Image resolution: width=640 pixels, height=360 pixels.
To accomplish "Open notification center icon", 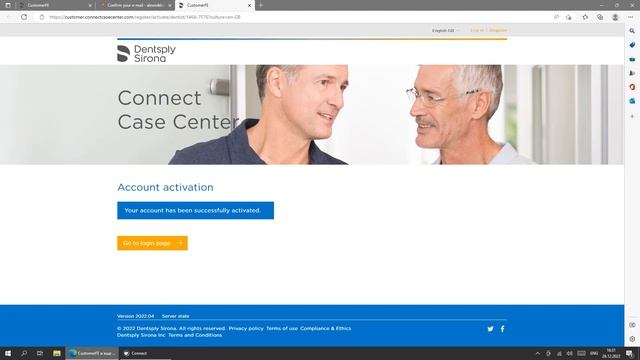I will pos(630,353).
